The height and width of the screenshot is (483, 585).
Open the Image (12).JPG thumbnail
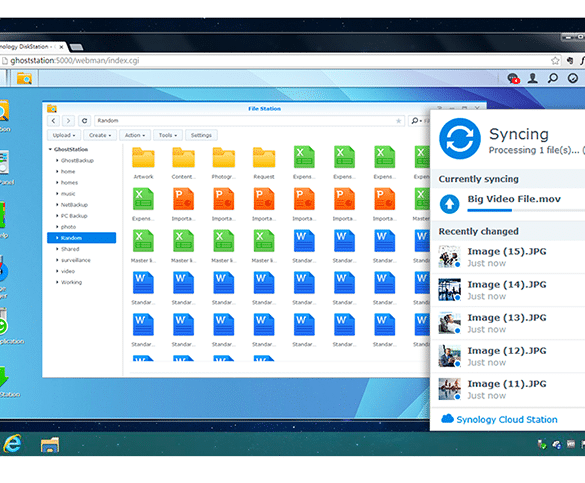click(449, 356)
